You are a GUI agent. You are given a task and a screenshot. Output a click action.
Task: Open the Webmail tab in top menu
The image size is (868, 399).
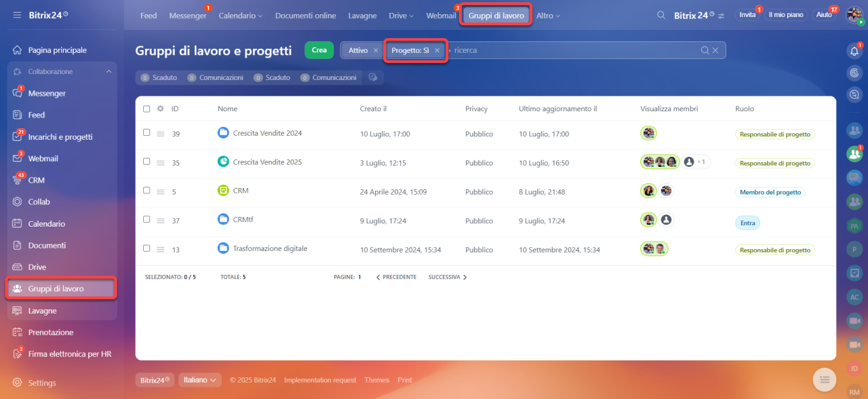[x=441, y=16]
